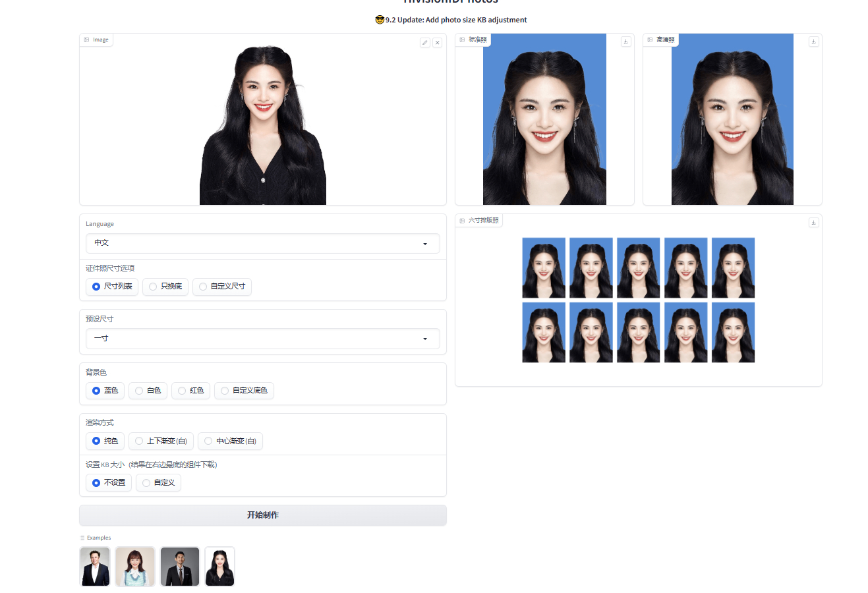Download the 六寸排版照 layout photo

tap(813, 223)
